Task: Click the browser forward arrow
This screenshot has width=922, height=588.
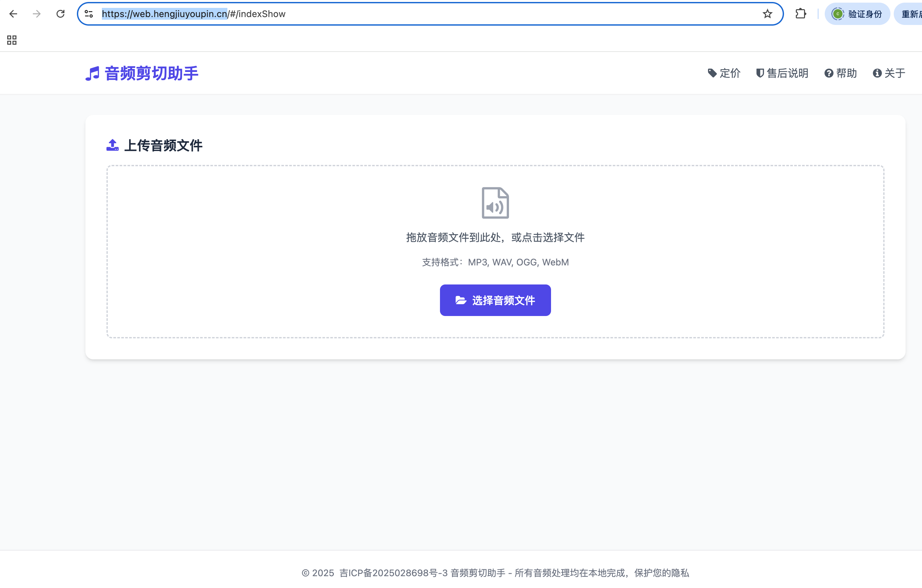Action: [37, 14]
